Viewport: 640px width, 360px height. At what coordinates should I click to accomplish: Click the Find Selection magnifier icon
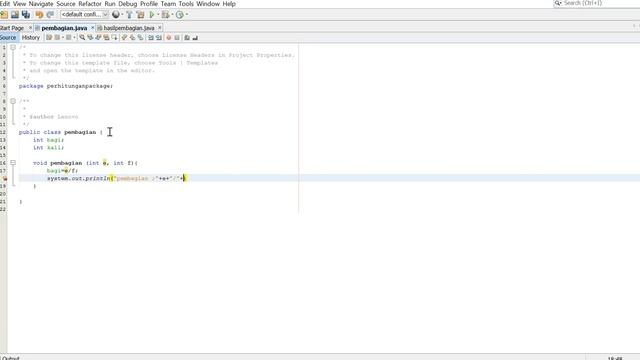point(82,38)
